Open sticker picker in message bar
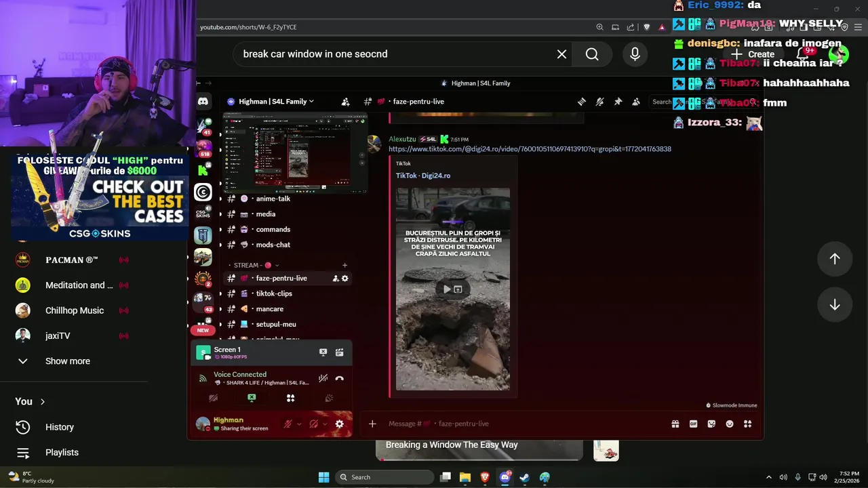This screenshot has height=488, width=868. (x=711, y=424)
